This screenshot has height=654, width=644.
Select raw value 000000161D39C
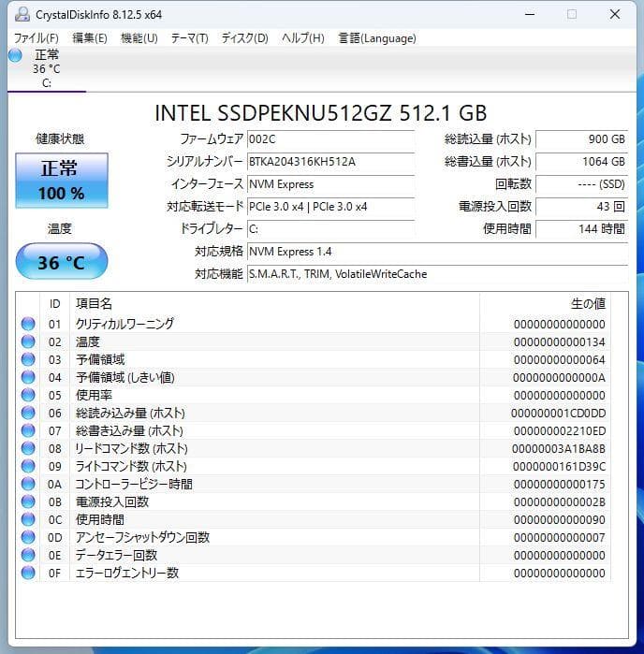coord(559,467)
